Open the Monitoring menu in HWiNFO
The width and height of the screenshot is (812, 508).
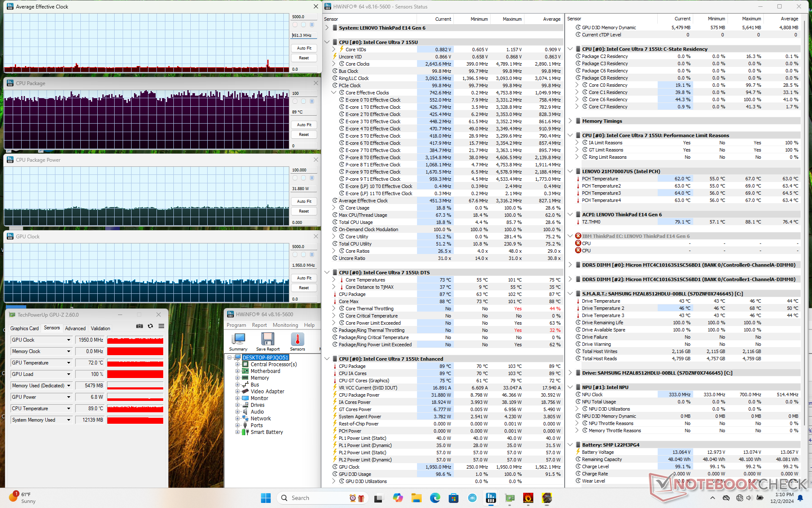pos(285,325)
